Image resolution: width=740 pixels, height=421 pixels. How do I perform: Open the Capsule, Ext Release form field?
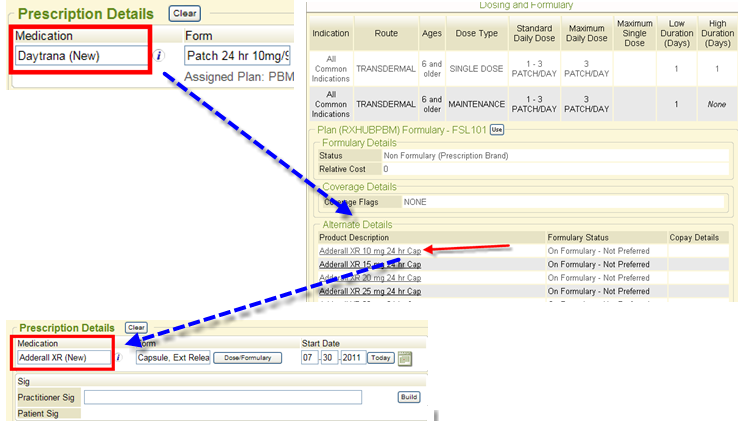pos(173,358)
